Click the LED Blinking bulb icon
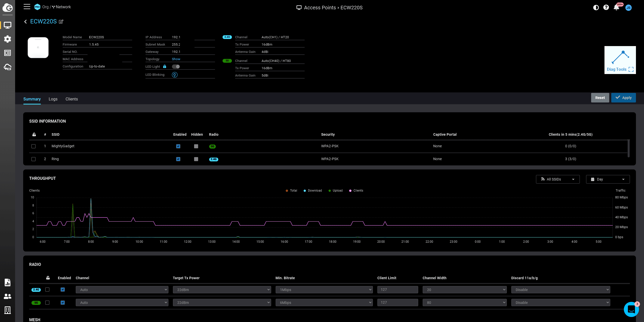 tap(174, 75)
